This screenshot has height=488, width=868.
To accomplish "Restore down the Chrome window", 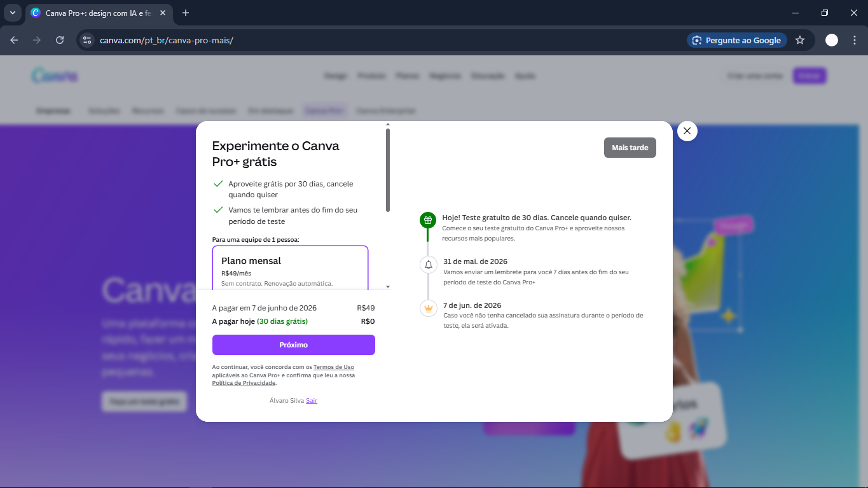I will [x=825, y=13].
